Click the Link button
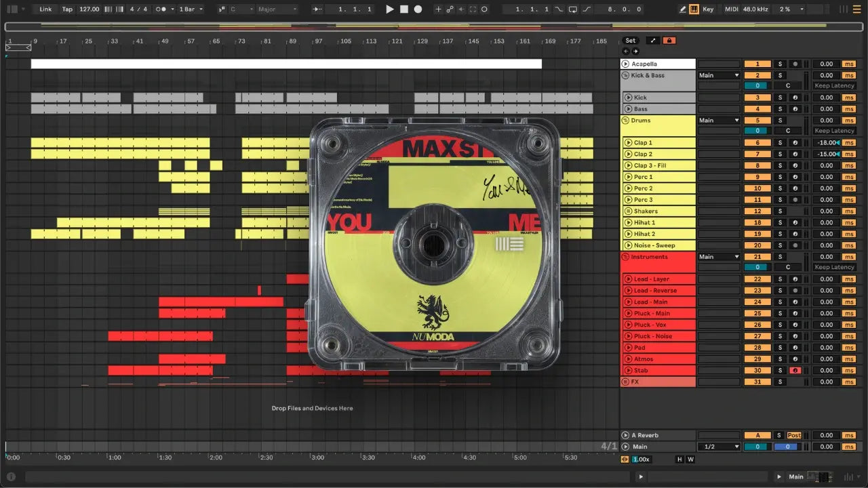The height and width of the screenshot is (488, 868). [45, 9]
